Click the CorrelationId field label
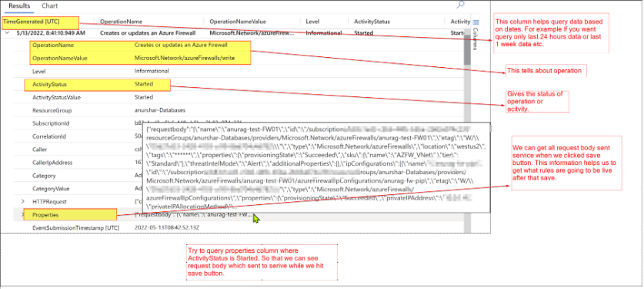Image resolution: width=644 pixels, height=289 pixels. tap(49, 136)
